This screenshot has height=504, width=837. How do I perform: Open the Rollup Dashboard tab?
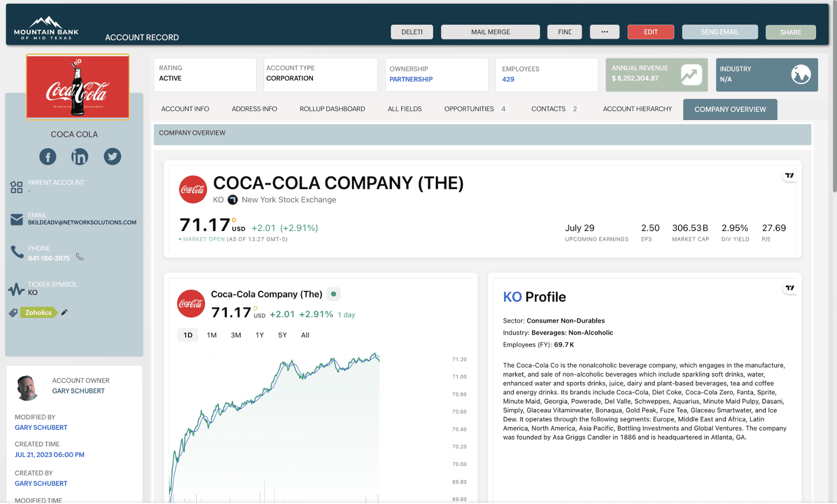point(332,109)
